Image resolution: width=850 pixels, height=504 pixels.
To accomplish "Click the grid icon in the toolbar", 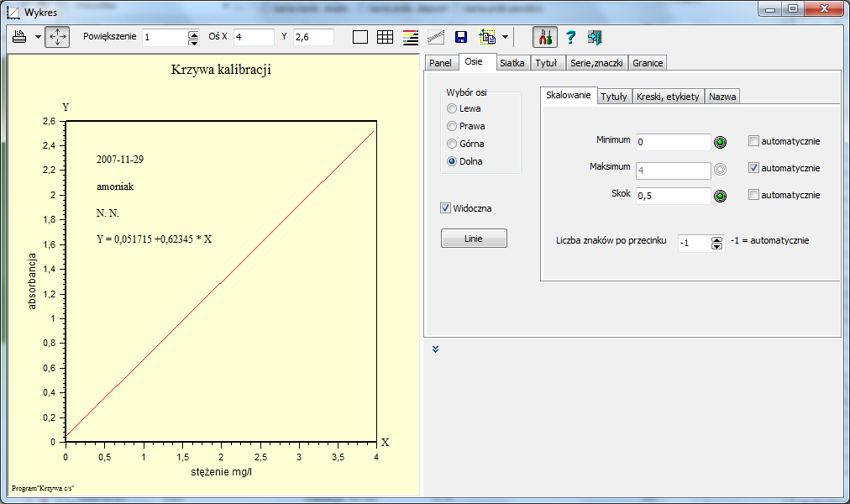I will tap(385, 38).
